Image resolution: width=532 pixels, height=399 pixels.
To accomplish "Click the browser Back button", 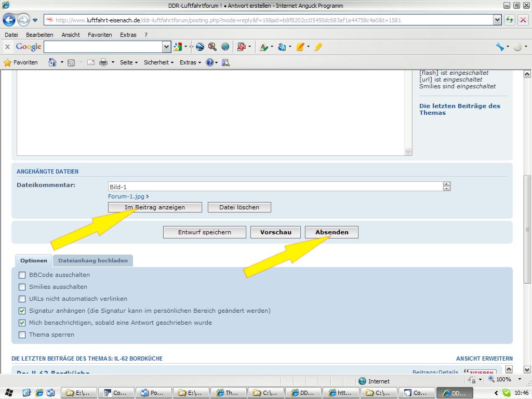I will [9, 20].
